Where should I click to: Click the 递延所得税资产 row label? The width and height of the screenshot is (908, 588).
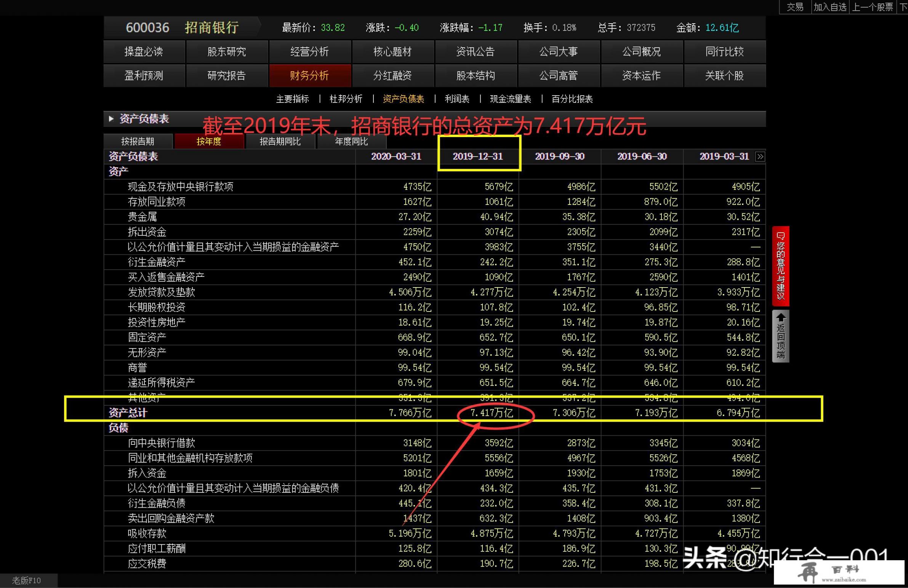161,382
